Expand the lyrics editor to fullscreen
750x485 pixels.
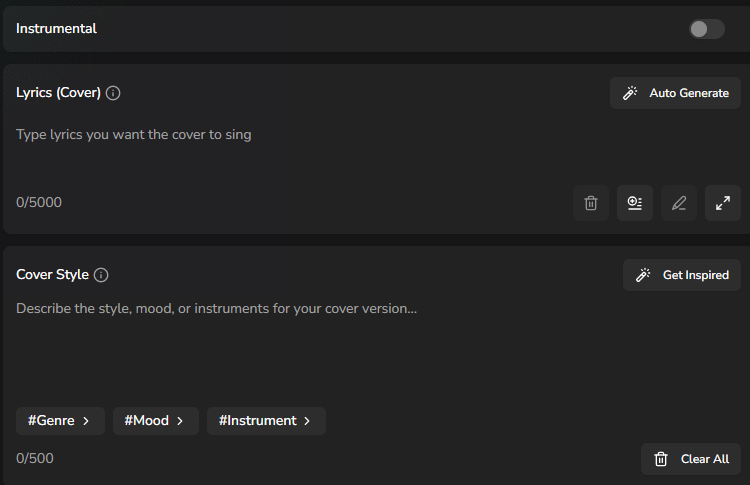[x=723, y=203]
